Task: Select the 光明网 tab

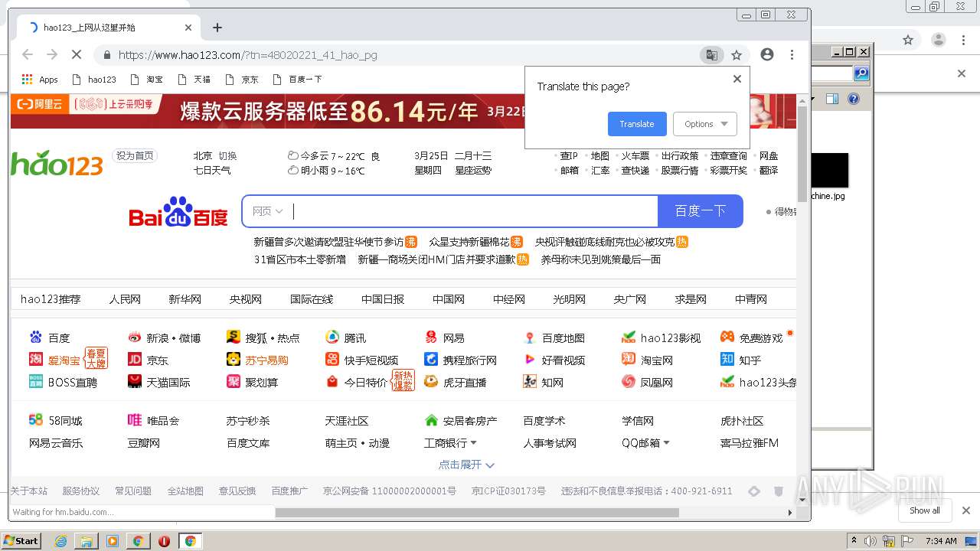Action: click(569, 299)
